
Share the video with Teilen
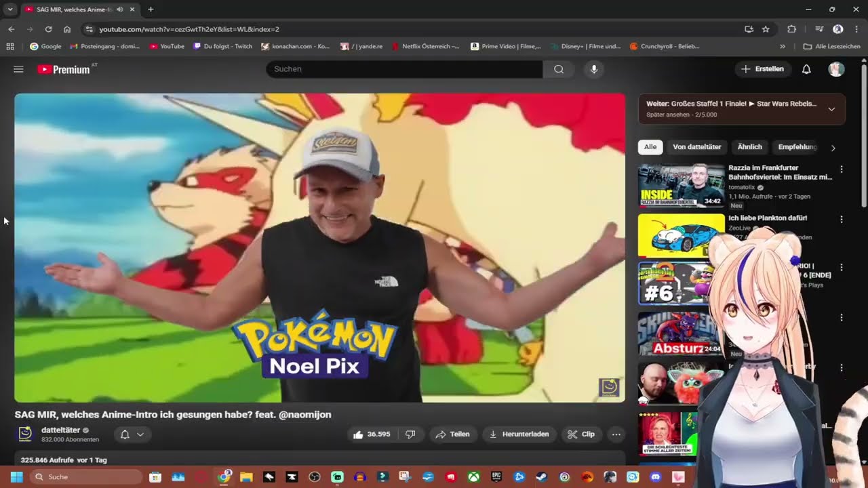pyautogui.click(x=452, y=434)
